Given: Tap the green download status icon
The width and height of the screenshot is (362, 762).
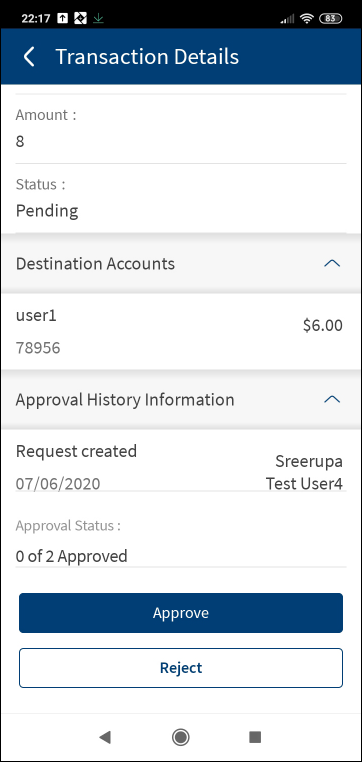Looking at the screenshot, I should pyautogui.click(x=99, y=18).
